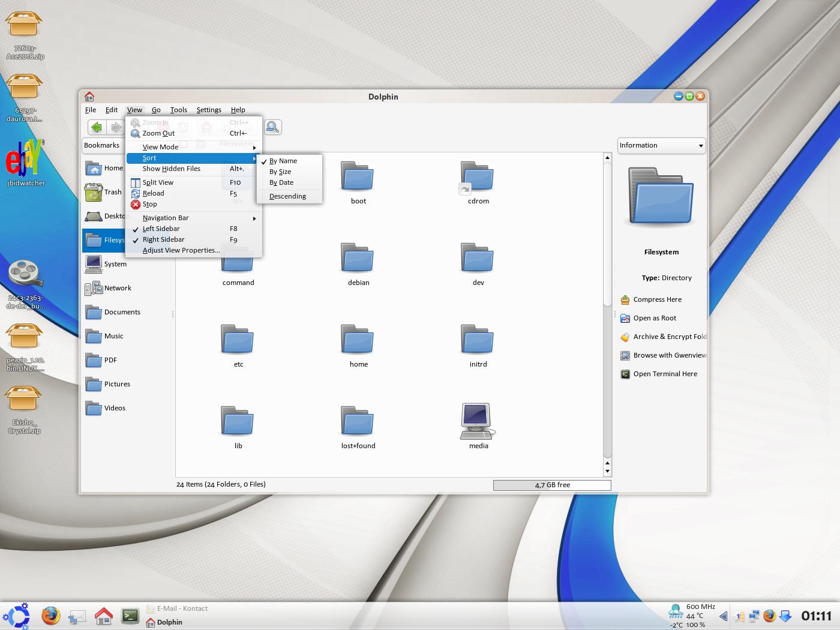Select the etc folder icon

click(x=238, y=340)
